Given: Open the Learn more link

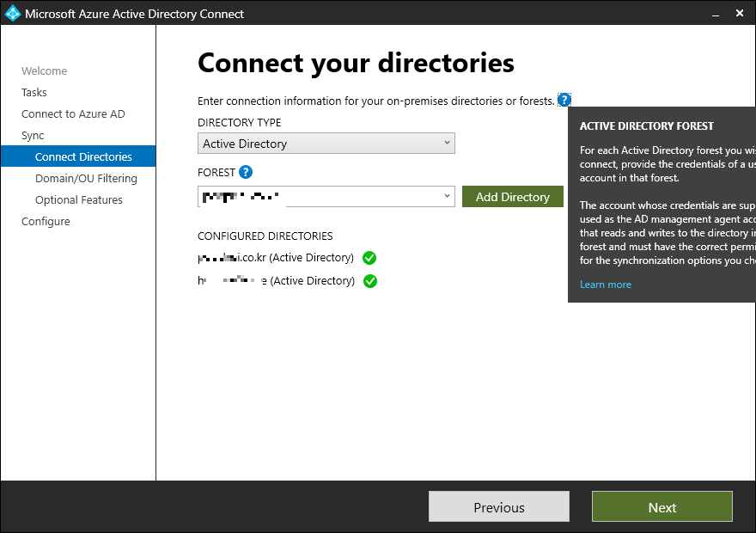Looking at the screenshot, I should (x=605, y=285).
